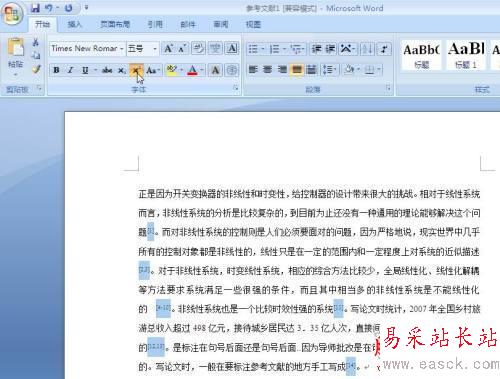Increase paragraph indent
The width and height of the screenshot is (500, 379).
pos(330,49)
